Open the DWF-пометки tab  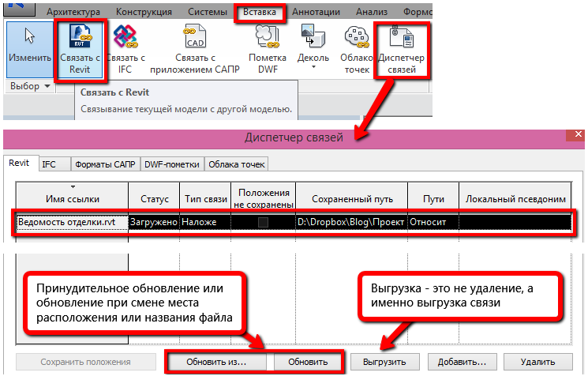click(172, 164)
